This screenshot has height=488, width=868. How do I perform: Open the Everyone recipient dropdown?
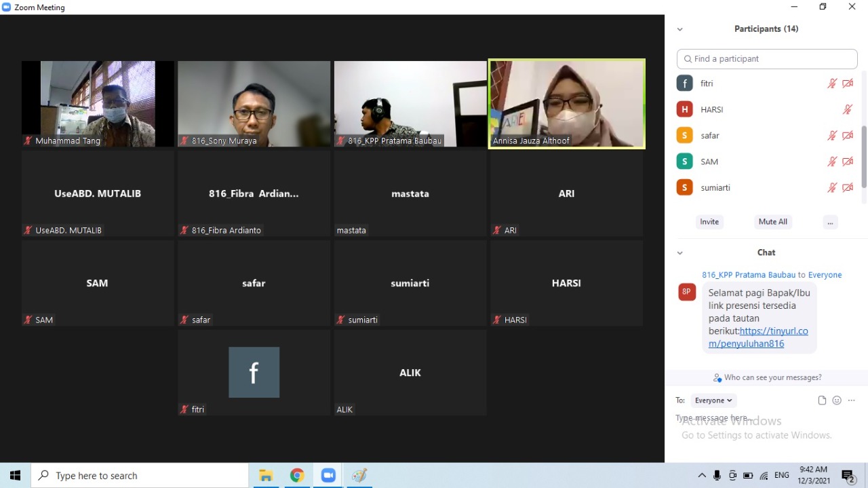click(713, 400)
